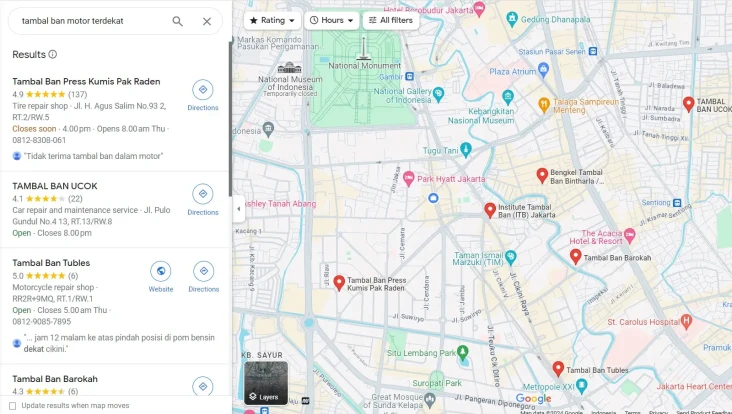Select Tambal Ban Tubles map pin
This screenshot has width=732, height=414.
558,369
